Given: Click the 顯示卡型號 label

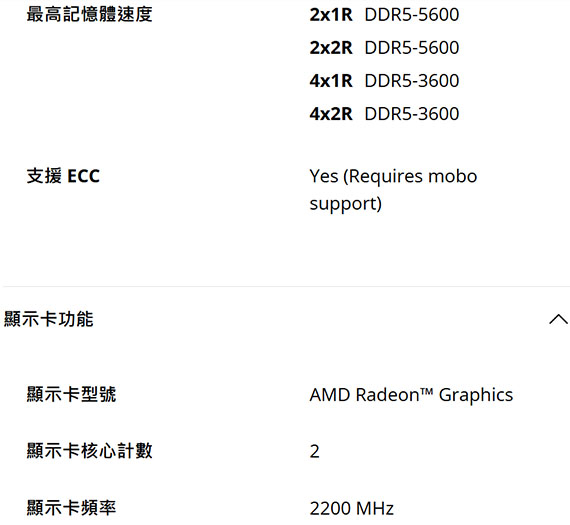Looking at the screenshot, I should pyautogui.click(x=71, y=394).
